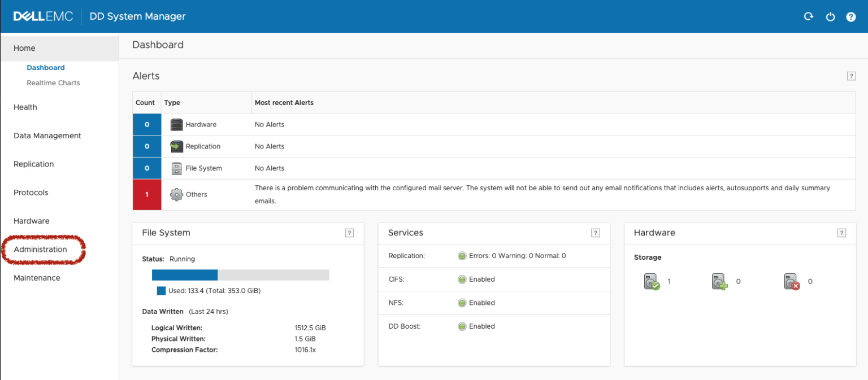Viewport: 868px width, 380px height.
Task: Click the green status indicator next to CIFS
Action: (x=462, y=279)
